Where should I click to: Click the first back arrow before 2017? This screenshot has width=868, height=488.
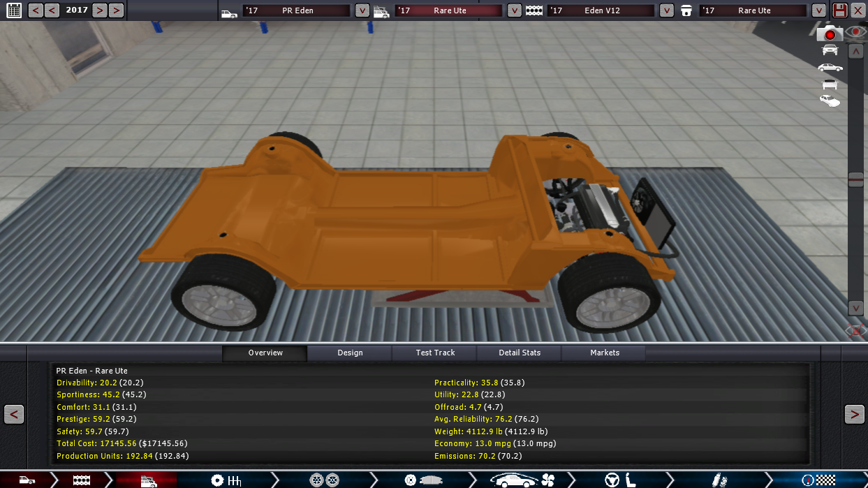click(x=34, y=10)
